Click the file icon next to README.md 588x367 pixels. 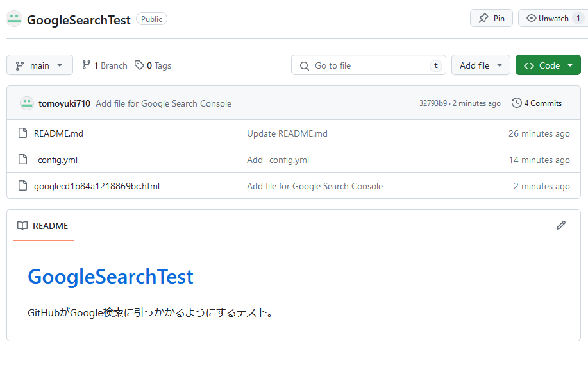[x=23, y=133]
